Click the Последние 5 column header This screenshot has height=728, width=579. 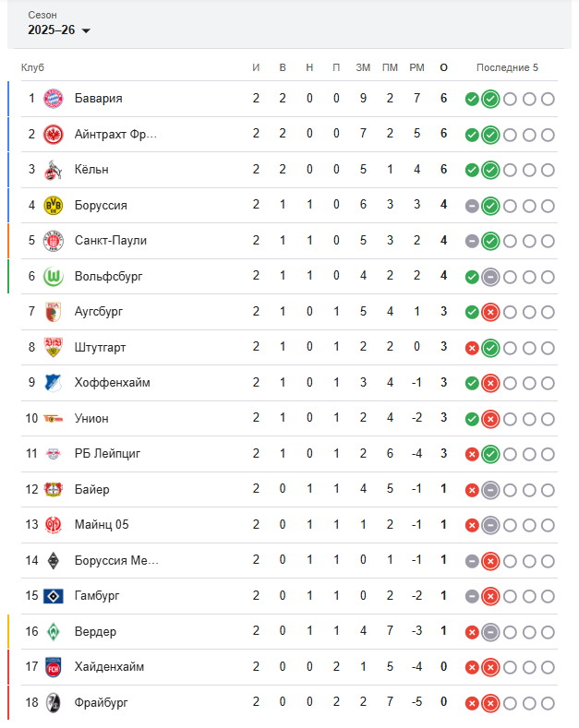[507, 67]
